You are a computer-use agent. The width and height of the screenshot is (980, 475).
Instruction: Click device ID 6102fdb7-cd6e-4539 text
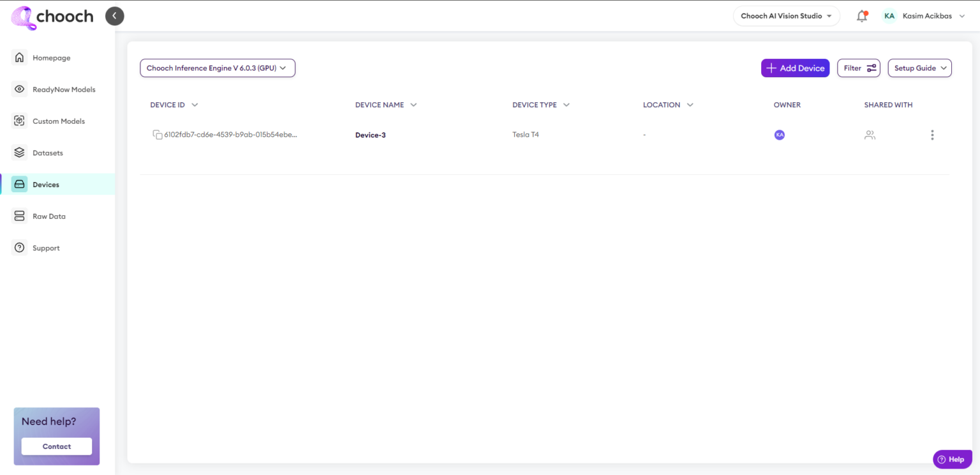coord(231,135)
